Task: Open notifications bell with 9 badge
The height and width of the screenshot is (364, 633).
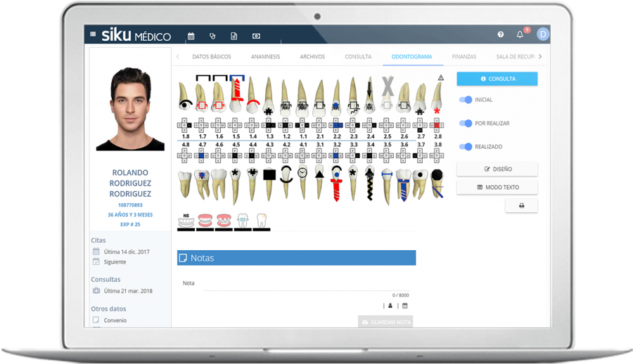Action: 520,34
